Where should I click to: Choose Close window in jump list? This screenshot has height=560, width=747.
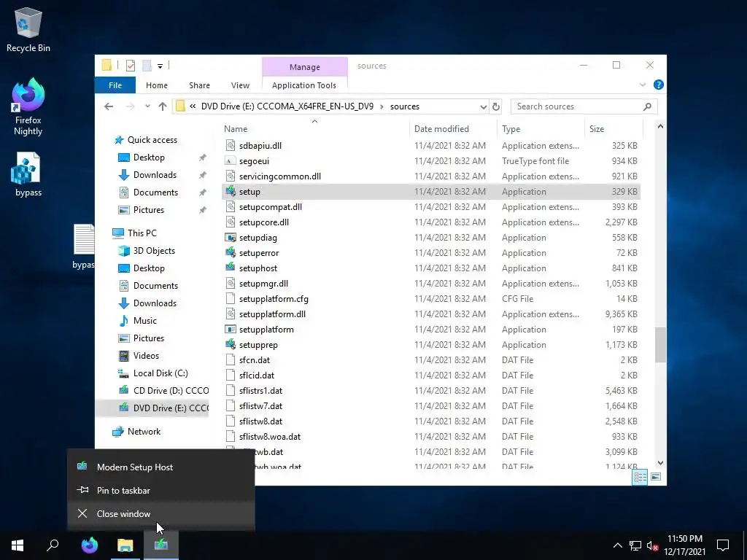point(161,514)
